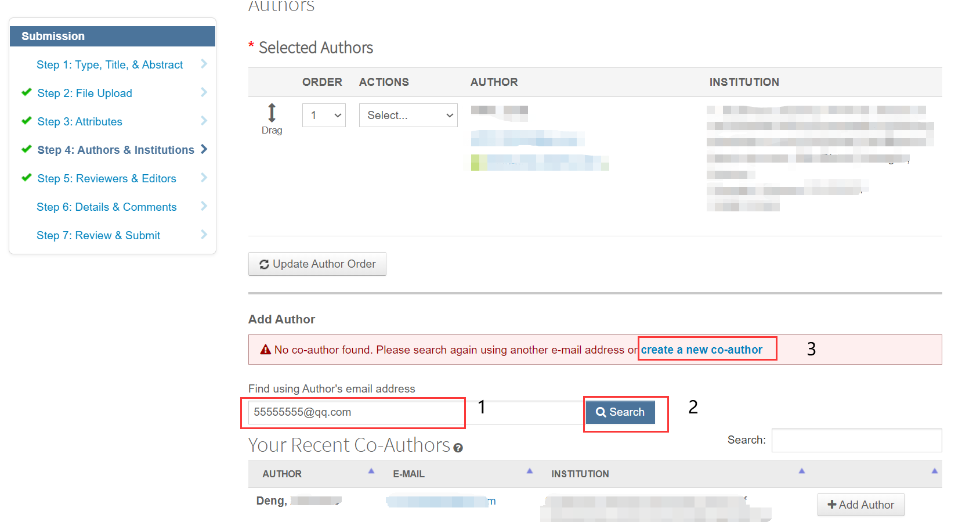Select Step 4: Authors & Institutions
Viewport: 980px width, 522px height.
coord(116,150)
